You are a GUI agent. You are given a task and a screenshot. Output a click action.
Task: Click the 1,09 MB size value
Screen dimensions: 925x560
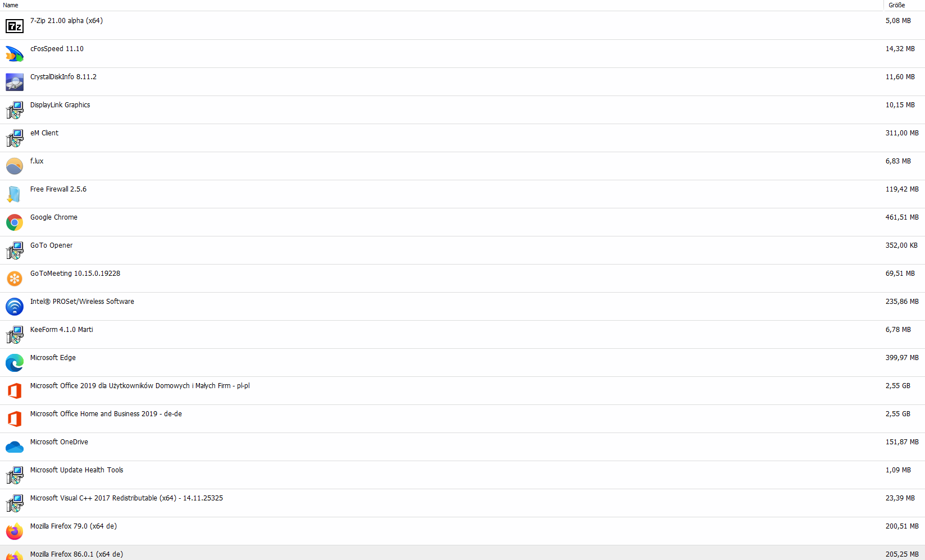pos(898,470)
